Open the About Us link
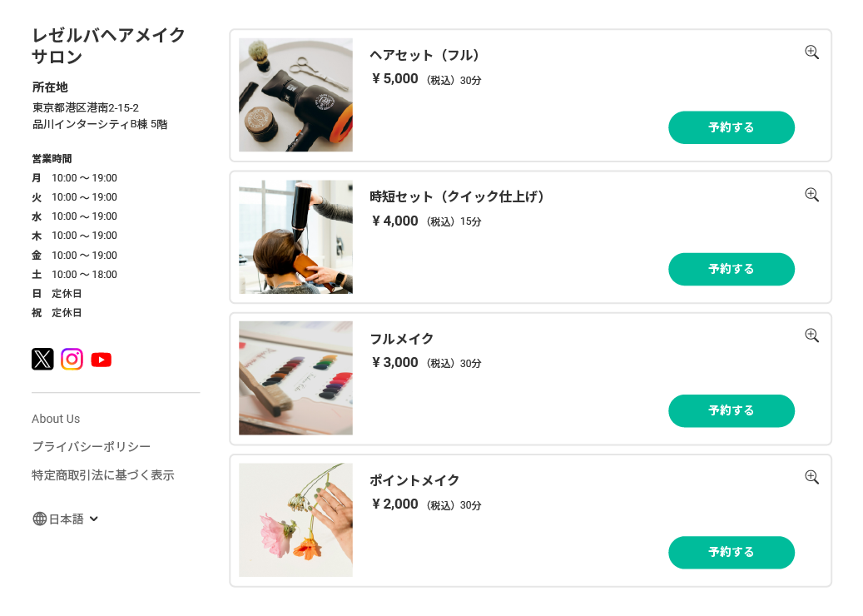863x616 pixels. click(56, 419)
